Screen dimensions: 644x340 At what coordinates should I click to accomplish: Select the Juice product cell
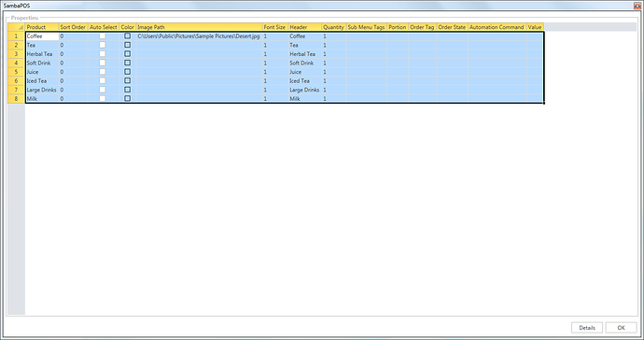coord(42,72)
